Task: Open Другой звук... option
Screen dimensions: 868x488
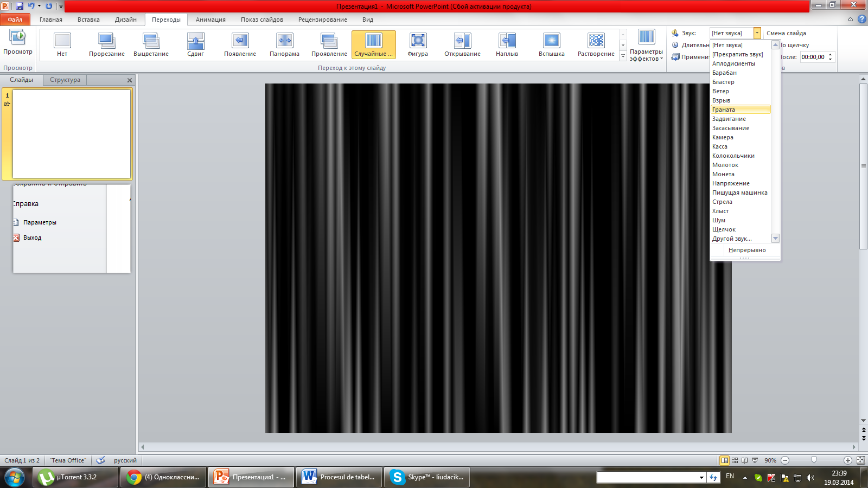Action: [741, 239]
